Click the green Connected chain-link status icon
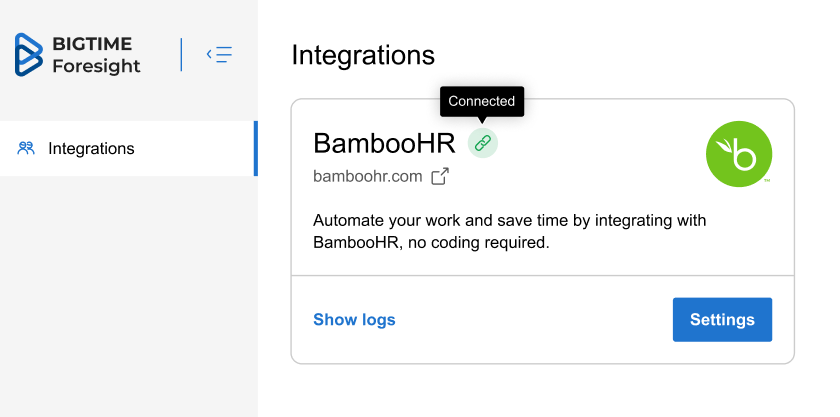 (483, 143)
